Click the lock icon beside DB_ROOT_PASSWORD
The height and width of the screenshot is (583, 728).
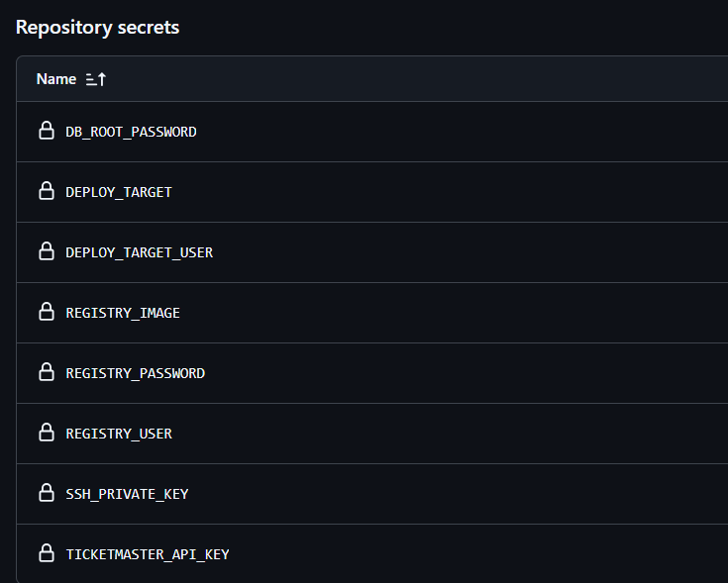tap(47, 131)
